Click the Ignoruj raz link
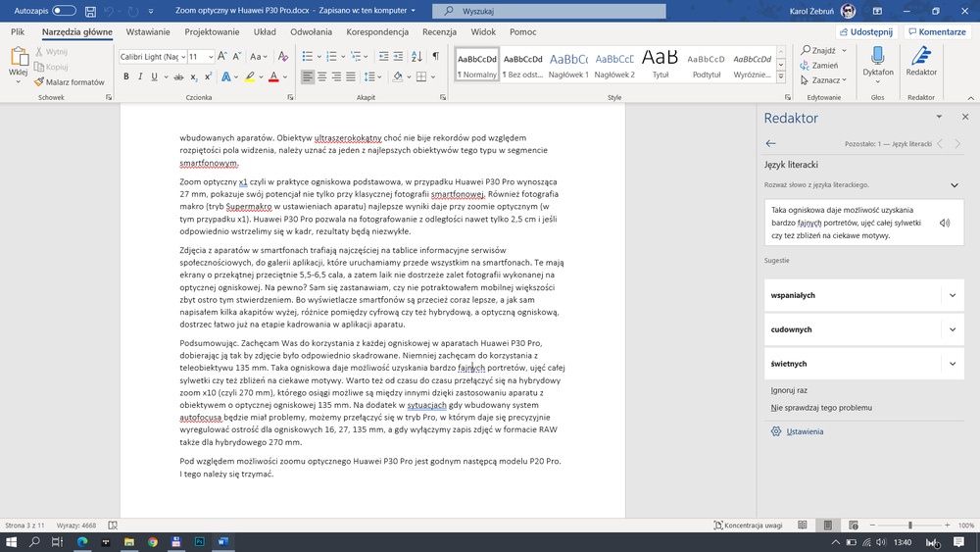The height and width of the screenshot is (552, 980). click(x=789, y=390)
